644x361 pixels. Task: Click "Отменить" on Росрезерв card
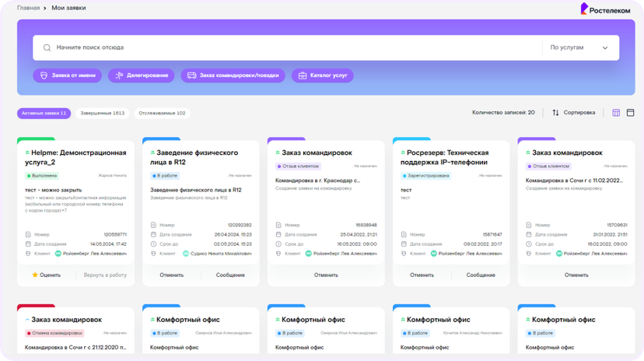(422, 275)
